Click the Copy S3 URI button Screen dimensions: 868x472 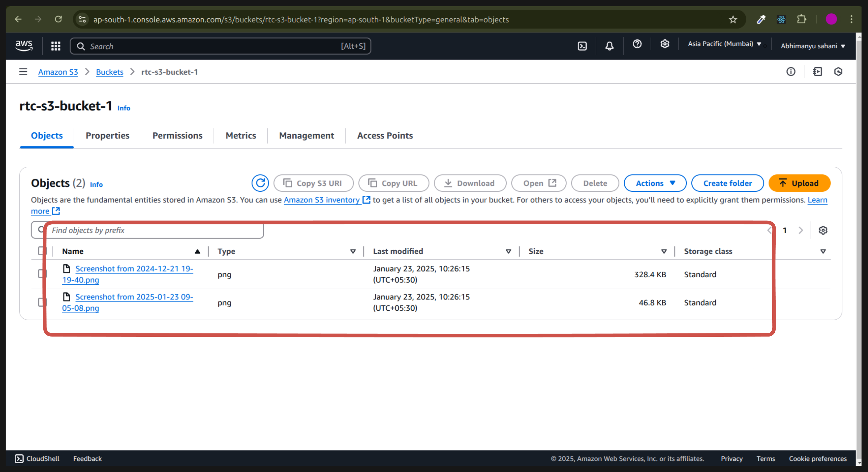313,183
